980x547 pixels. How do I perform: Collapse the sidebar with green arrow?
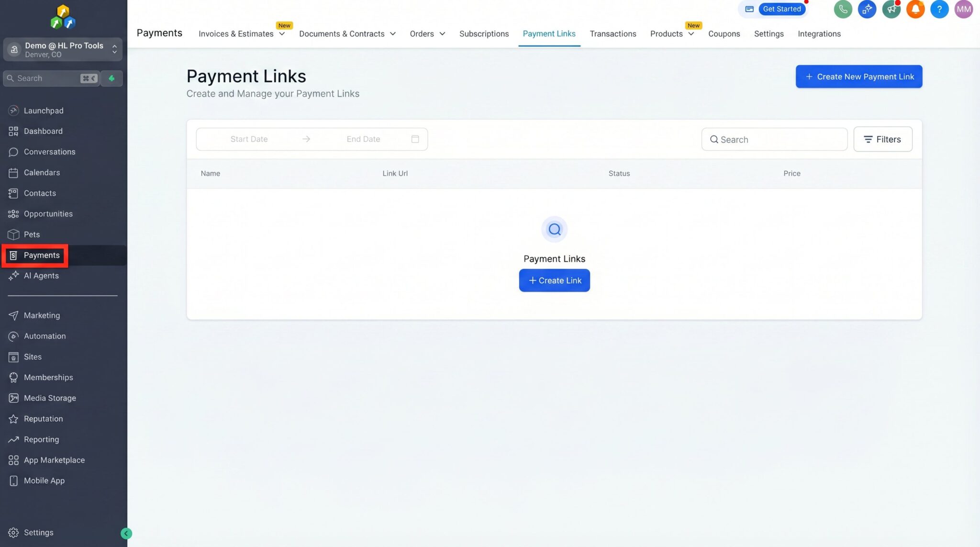tap(126, 533)
